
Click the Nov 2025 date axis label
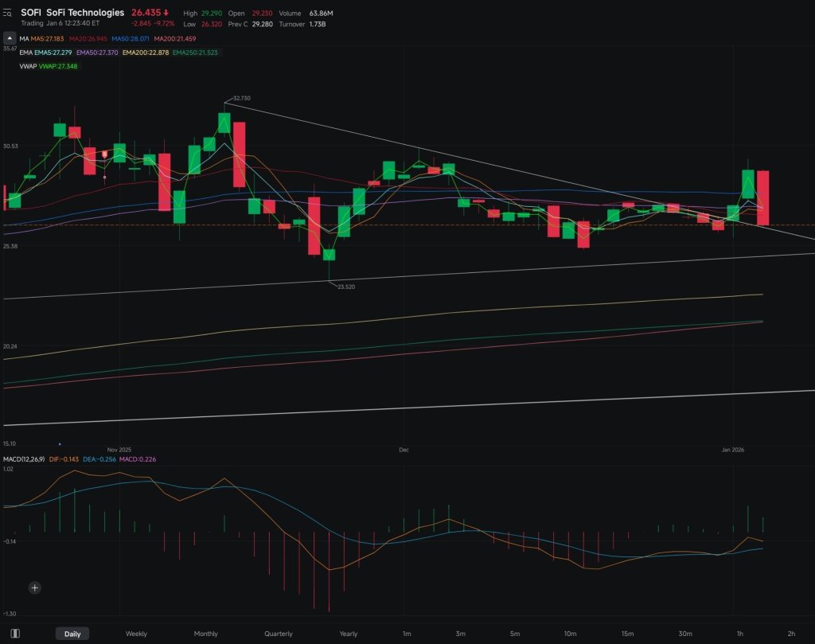[x=119, y=450]
